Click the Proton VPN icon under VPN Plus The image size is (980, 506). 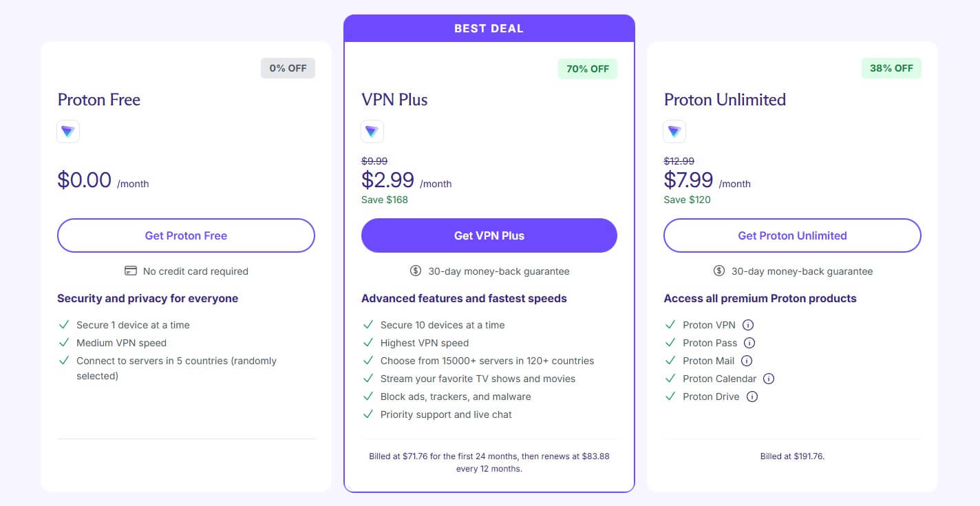coord(372,131)
